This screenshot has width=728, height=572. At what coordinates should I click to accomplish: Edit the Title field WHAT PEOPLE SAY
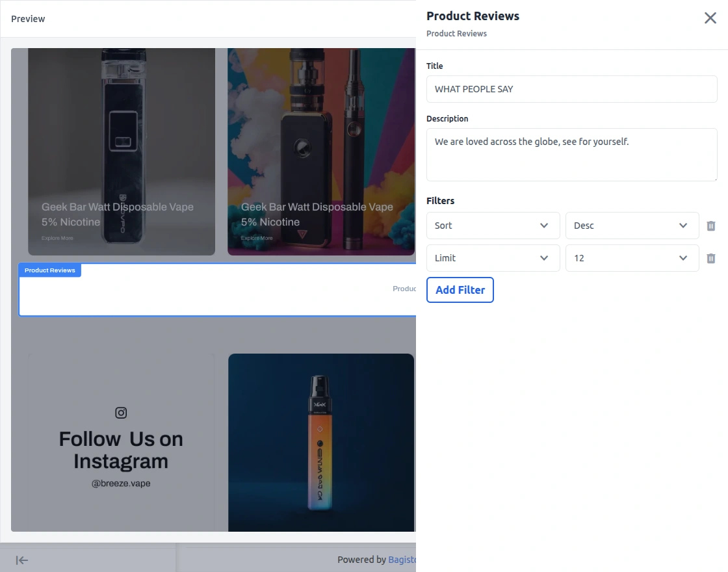pyautogui.click(x=571, y=89)
